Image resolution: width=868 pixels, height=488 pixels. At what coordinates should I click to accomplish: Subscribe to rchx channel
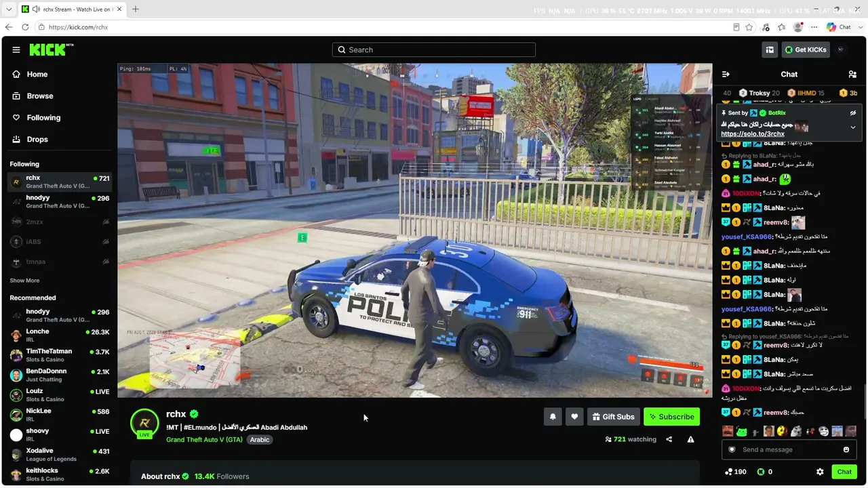(671, 417)
